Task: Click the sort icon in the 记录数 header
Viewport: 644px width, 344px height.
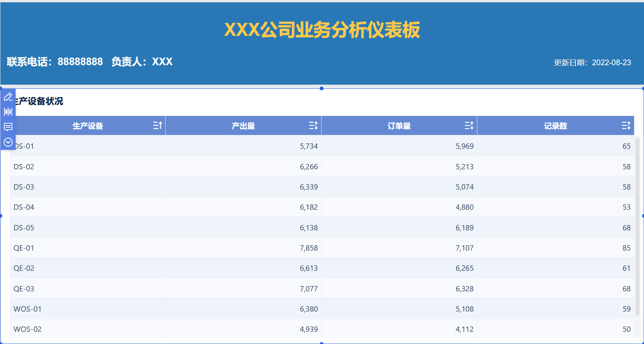Action: (626, 125)
